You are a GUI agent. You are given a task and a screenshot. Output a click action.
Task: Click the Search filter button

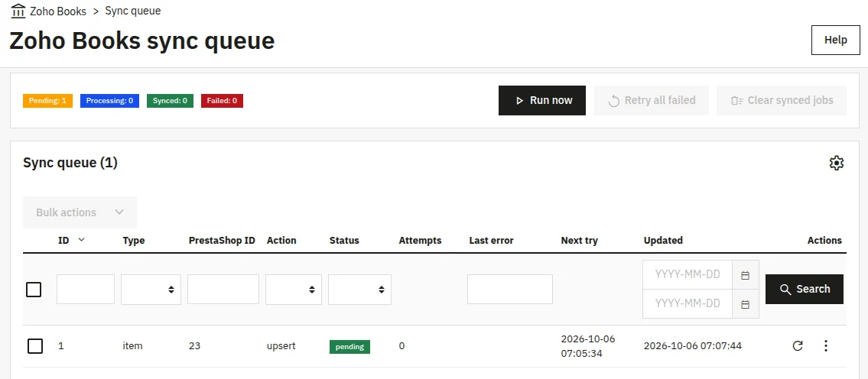[805, 290]
